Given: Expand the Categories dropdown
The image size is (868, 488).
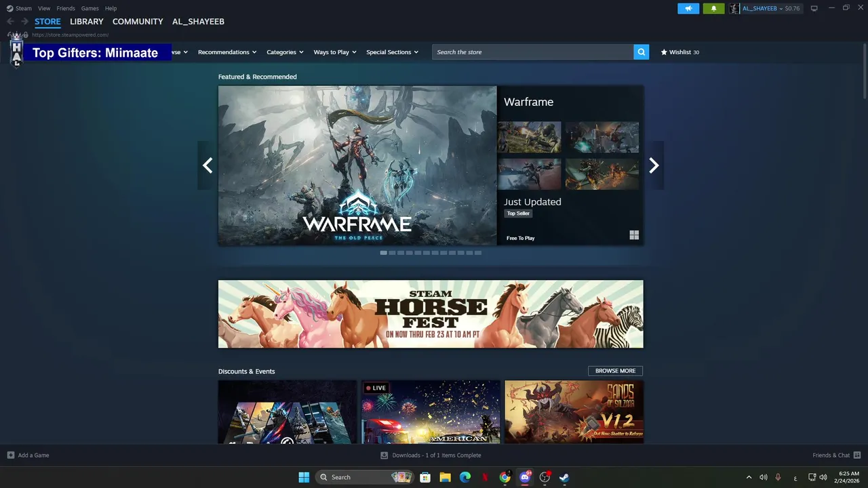Looking at the screenshot, I should coord(285,52).
